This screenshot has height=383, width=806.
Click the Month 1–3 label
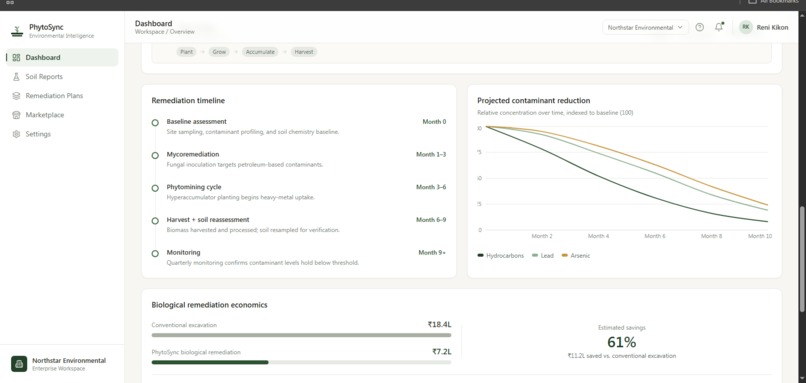coord(431,154)
